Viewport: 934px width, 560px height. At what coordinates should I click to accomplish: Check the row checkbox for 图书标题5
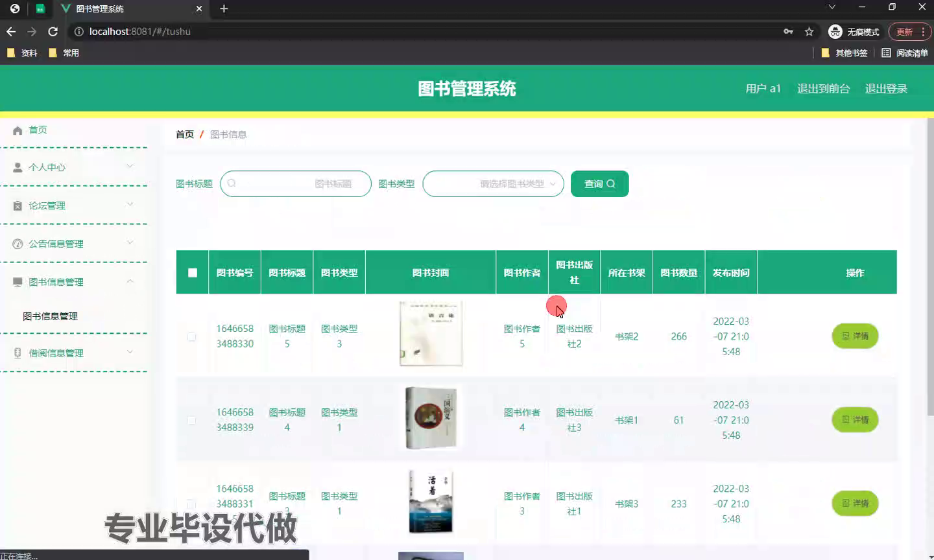[x=191, y=337]
